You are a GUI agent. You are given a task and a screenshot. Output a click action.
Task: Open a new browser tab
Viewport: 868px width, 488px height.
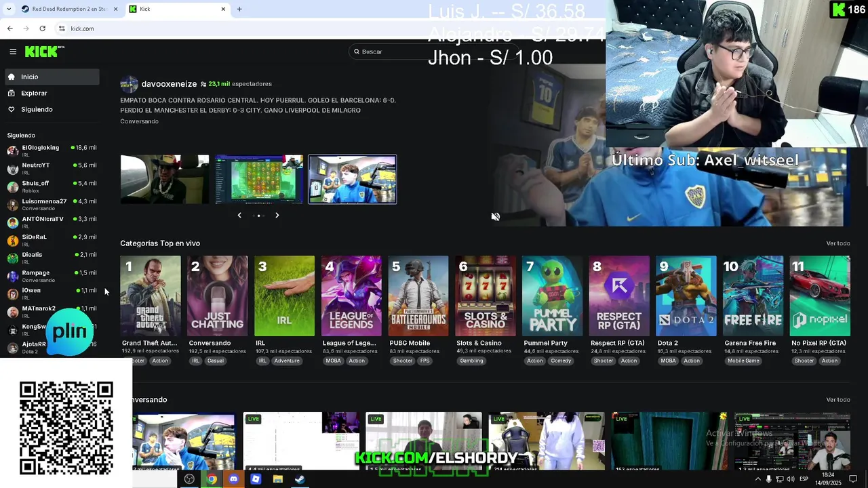point(239,9)
